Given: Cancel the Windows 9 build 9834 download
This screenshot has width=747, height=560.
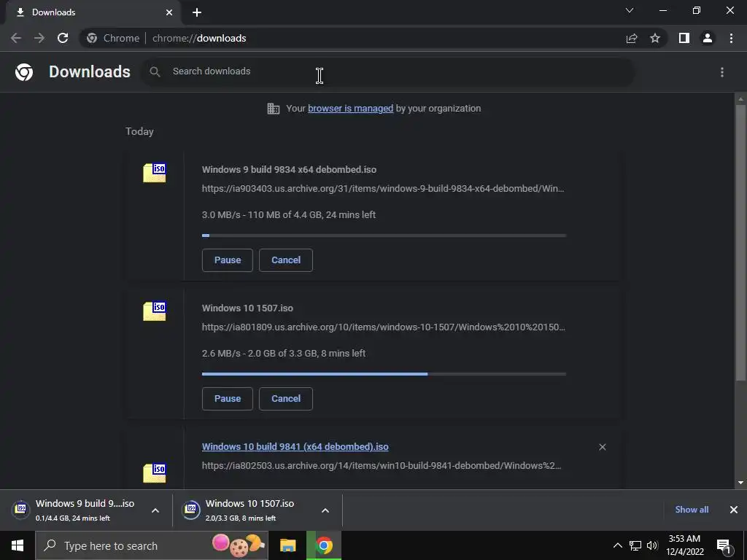Looking at the screenshot, I should coord(286,260).
